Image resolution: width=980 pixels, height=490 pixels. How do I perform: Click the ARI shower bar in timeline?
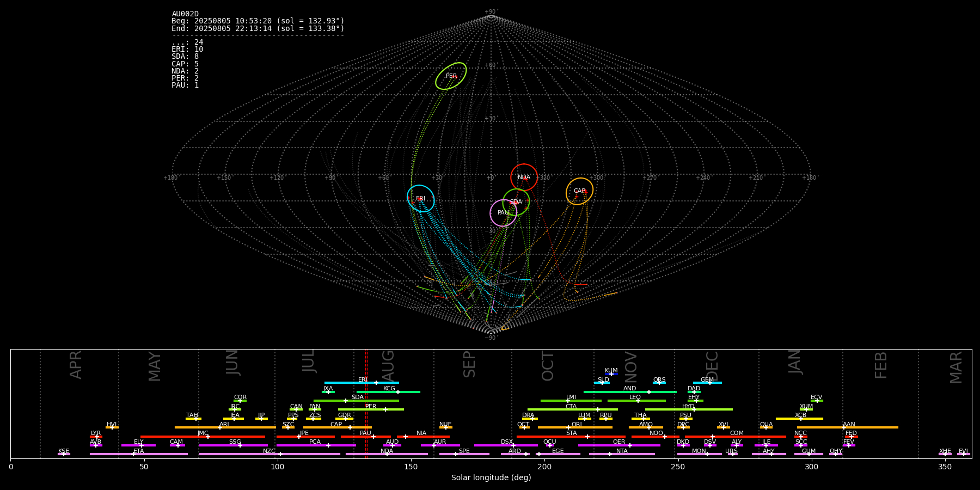(225, 427)
